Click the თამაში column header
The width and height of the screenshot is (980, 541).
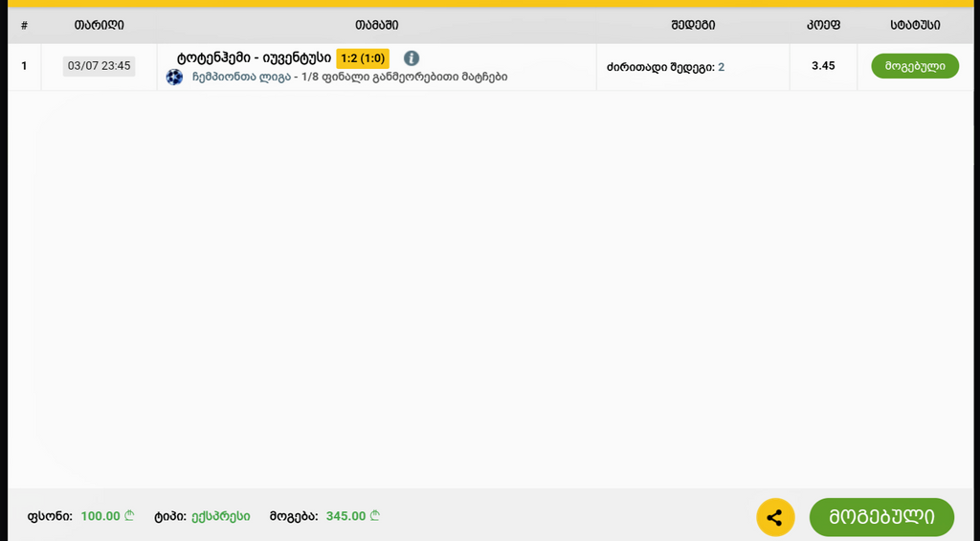tap(376, 25)
